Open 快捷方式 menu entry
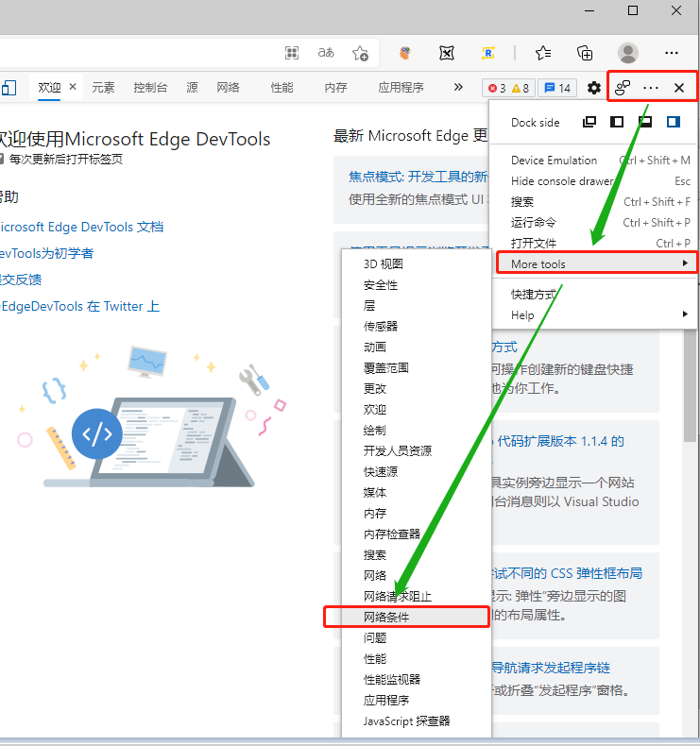The height and width of the screenshot is (746, 700). point(592,295)
